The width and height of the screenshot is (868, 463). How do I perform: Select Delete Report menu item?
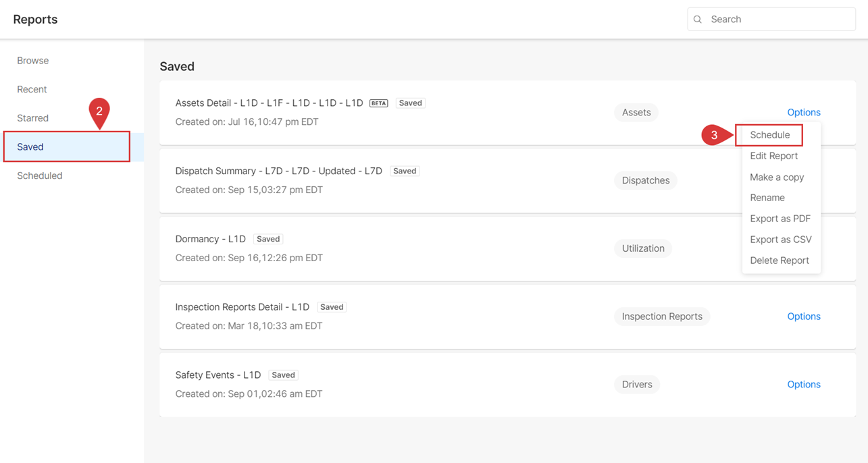coord(779,261)
